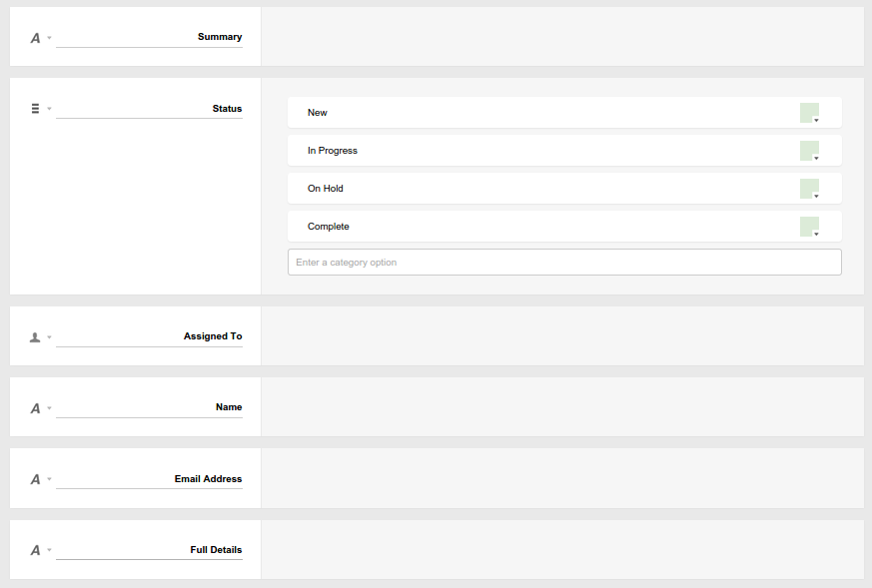
Task: Select the Complete category option text
Action: (328, 227)
